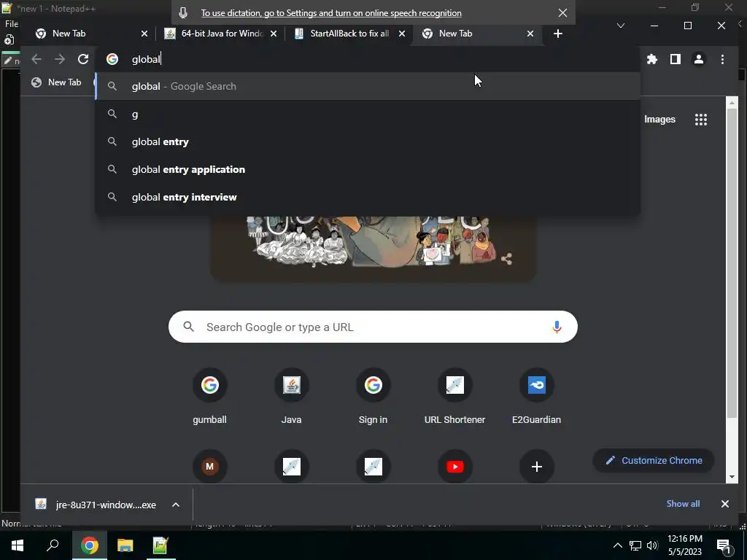Open the dictation Settings link in banner

click(331, 13)
